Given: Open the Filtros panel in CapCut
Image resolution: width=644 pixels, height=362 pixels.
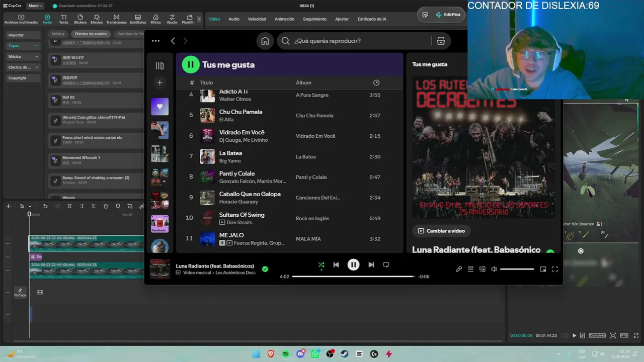Looking at the screenshot, I should tap(155, 19).
